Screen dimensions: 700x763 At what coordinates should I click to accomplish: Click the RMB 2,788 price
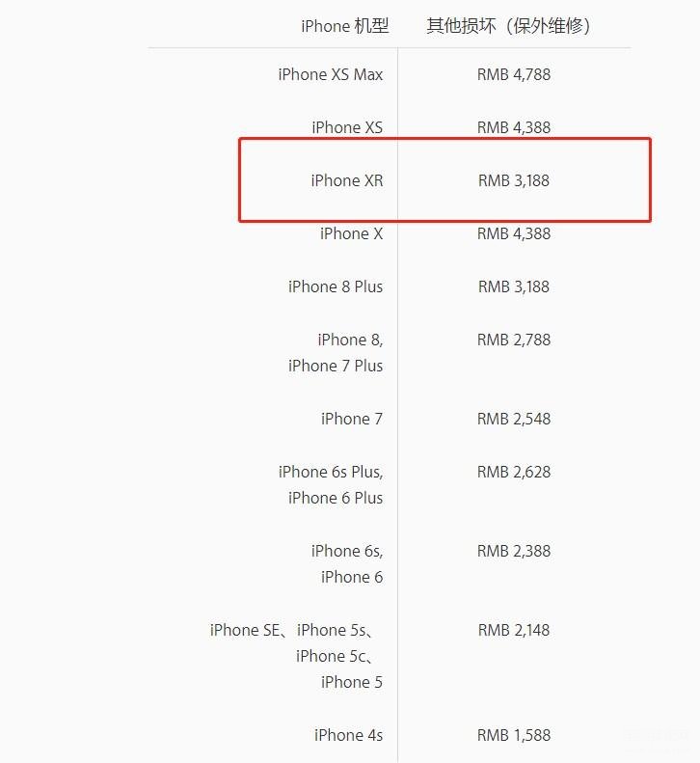(514, 340)
